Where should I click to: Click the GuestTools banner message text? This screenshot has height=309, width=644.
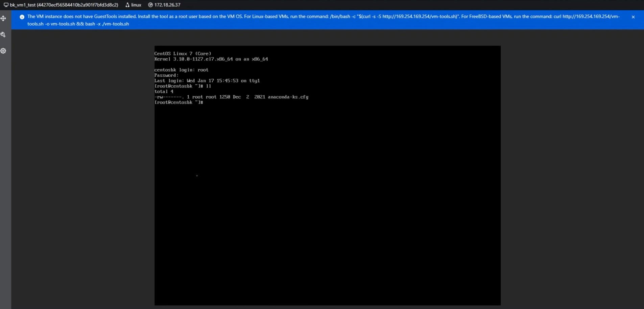tap(324, 20)
